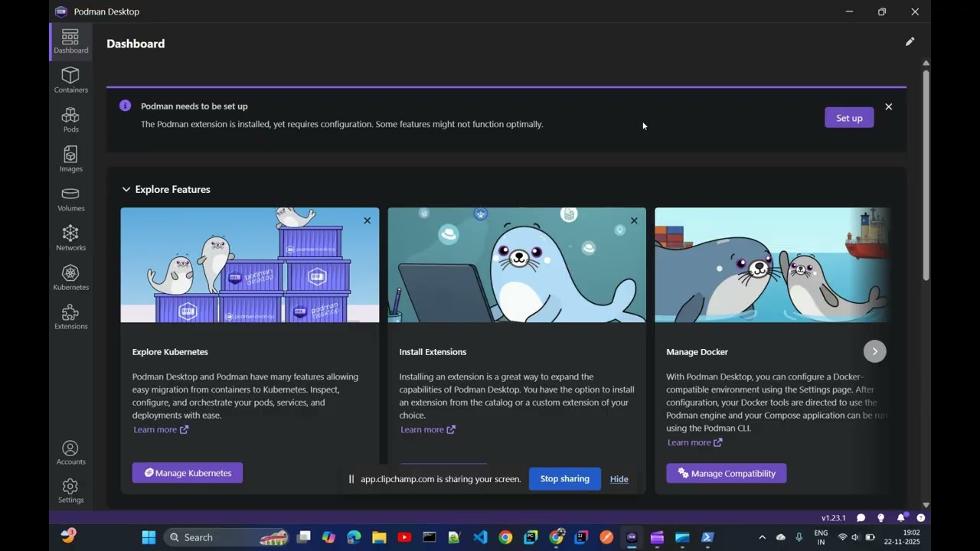980x551 pixels.
Task: Open the Windows Start menu
Action: coord(149,537)
